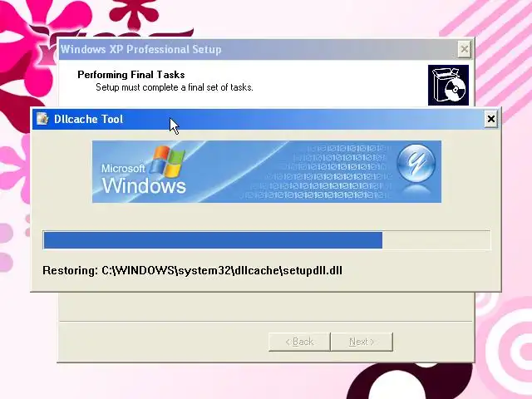Click the Restoring setupdll.dll path text

click(192, 270)
